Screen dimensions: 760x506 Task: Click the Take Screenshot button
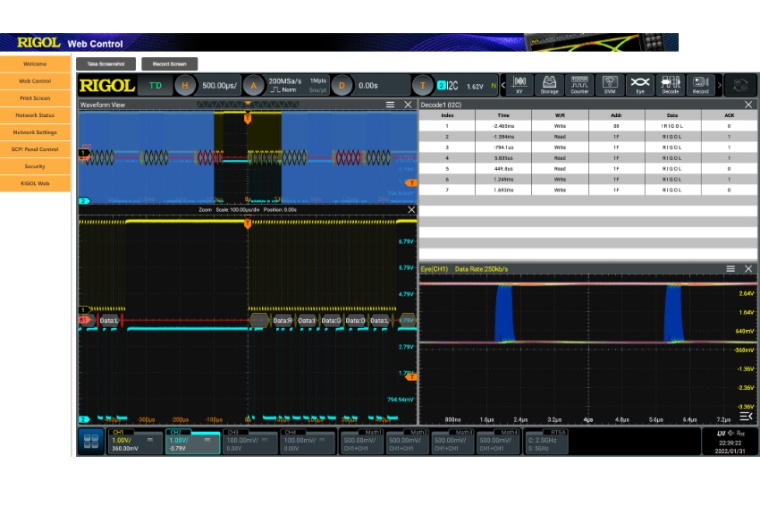coord(105,64)
